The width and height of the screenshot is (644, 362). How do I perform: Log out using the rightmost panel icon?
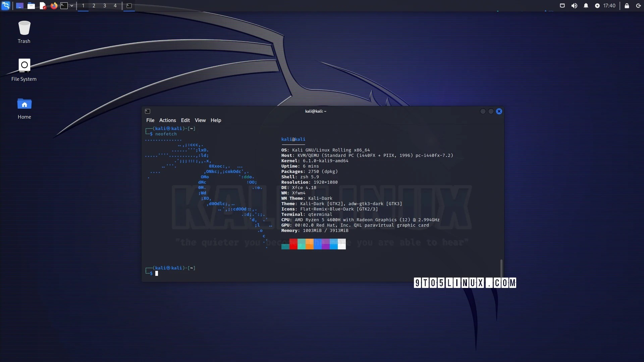pyautogui.click(x=638, y=6)
